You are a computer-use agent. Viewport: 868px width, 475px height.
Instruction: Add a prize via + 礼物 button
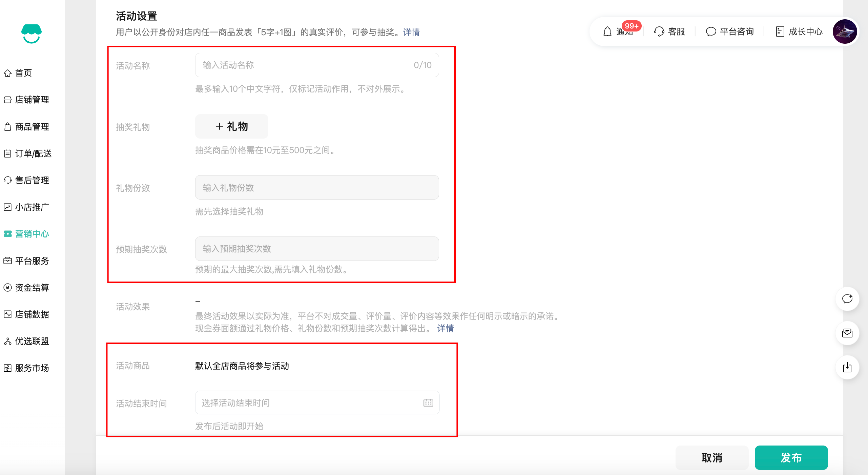click(232, 126)
